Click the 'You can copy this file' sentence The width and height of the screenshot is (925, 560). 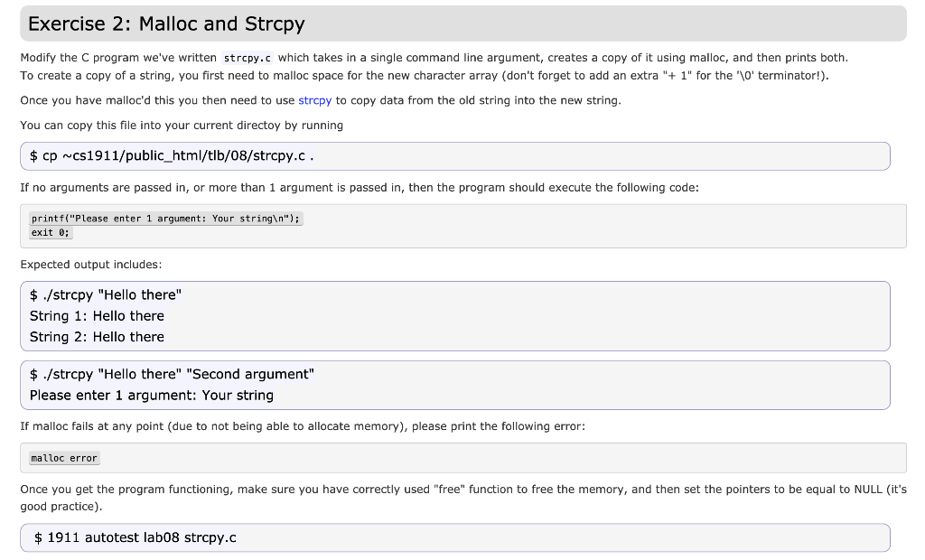point(182,126)
